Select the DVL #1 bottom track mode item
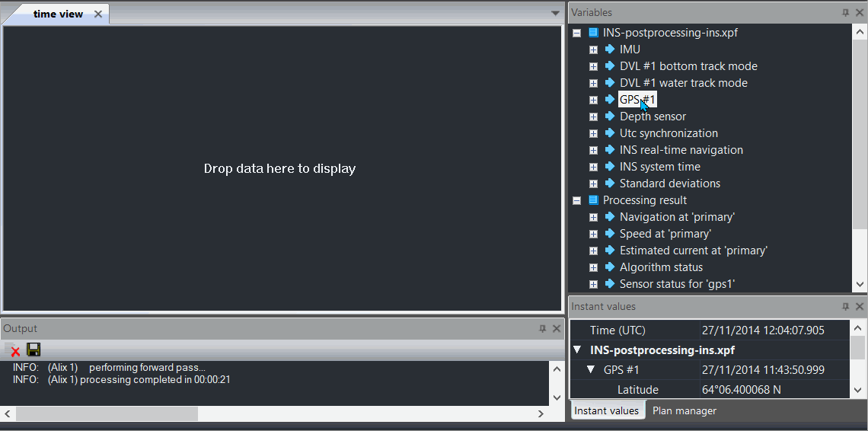This screenshot has width=868, height=431. pyautogui.click(x=688, y=66)
